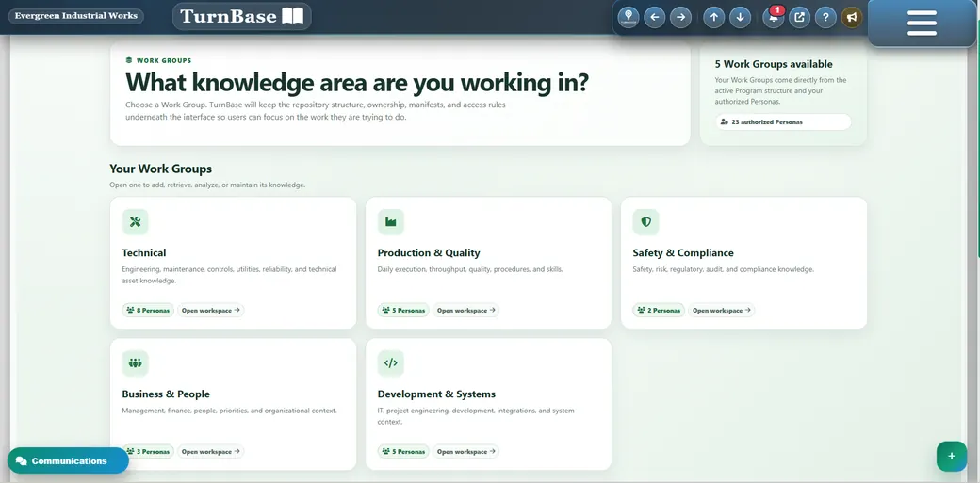The height and width of the screenshot is (483, 980).
Task: Click the Technical wrench tools icon
Action: point(135,222)
